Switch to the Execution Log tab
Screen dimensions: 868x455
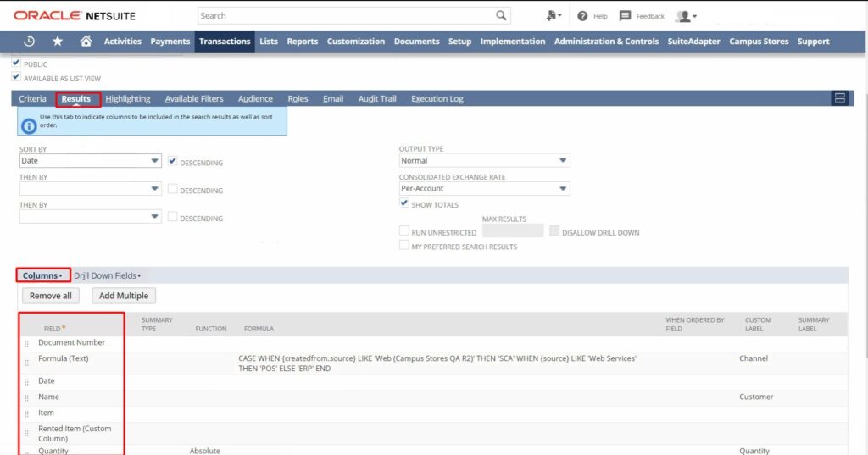tap(437, 98)
